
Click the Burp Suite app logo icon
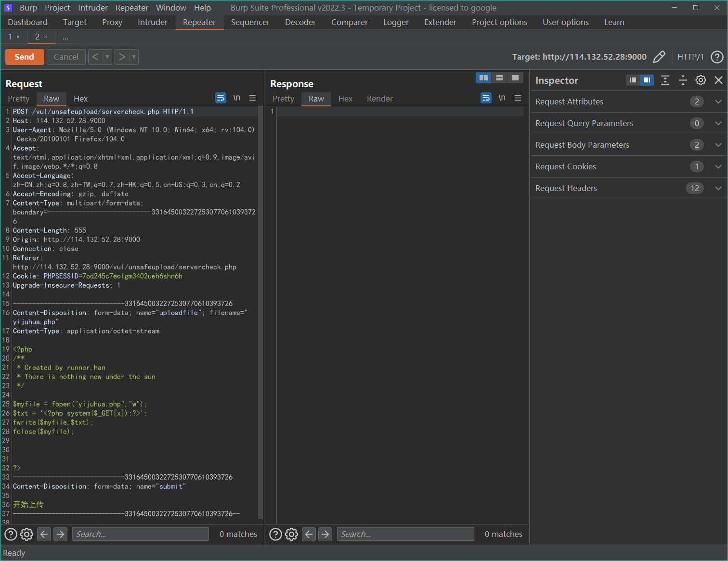pyautogui.click(x=8, y=8)
